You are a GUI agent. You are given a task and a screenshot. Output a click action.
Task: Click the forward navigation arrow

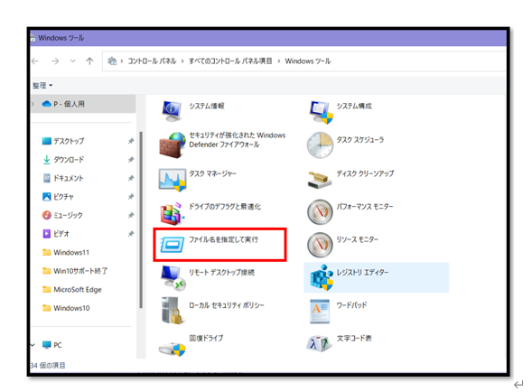pos(55,61)
